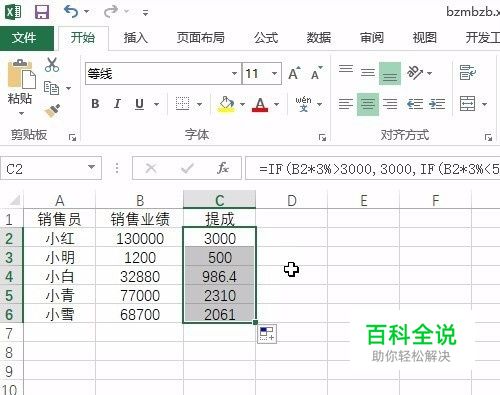
Task: Open Customize Quick Access Toolbar dropdown
Action: (x=145, y=13)
